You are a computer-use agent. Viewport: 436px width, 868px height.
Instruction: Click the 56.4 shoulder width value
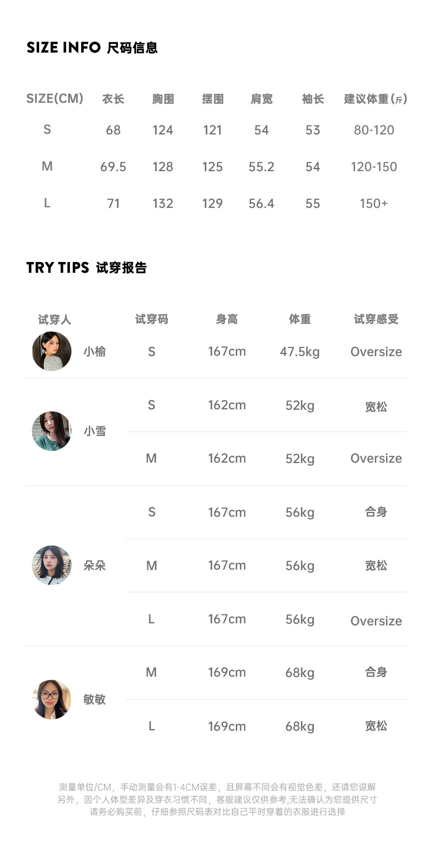[261, 203]
